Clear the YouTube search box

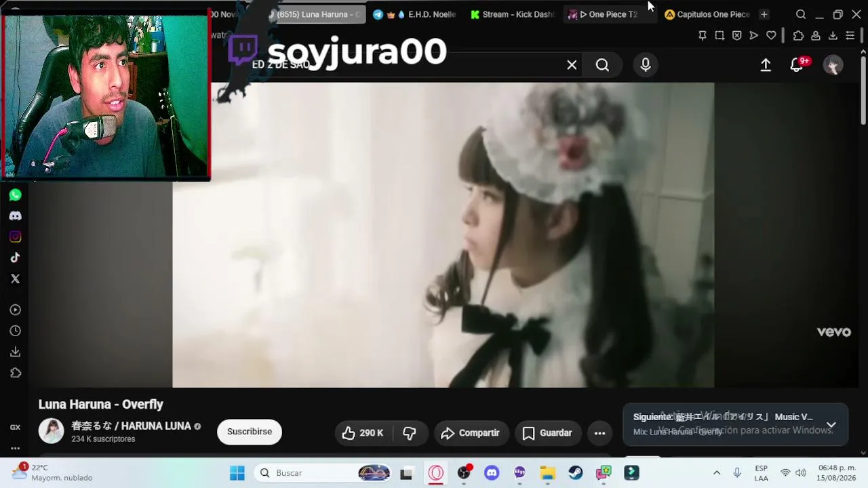coord(572,65)
